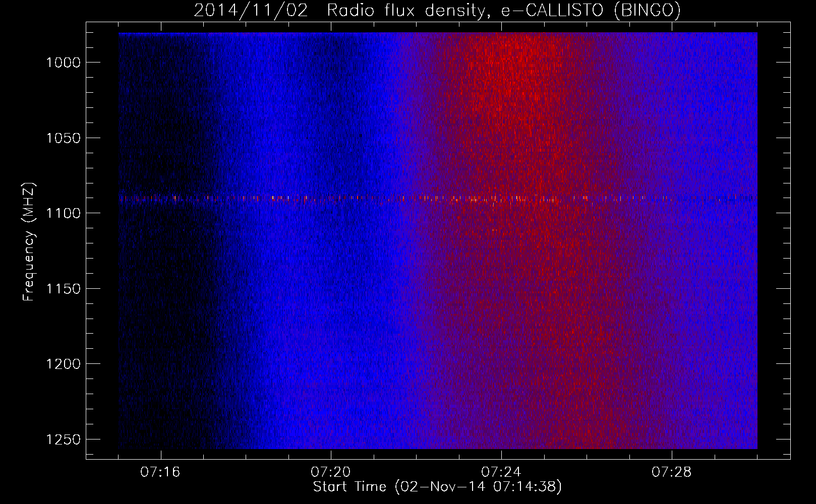Click the 1000 frequency axis label
Image resolution: width=816 pixels, height=504 pixels.
pos(63,62)
